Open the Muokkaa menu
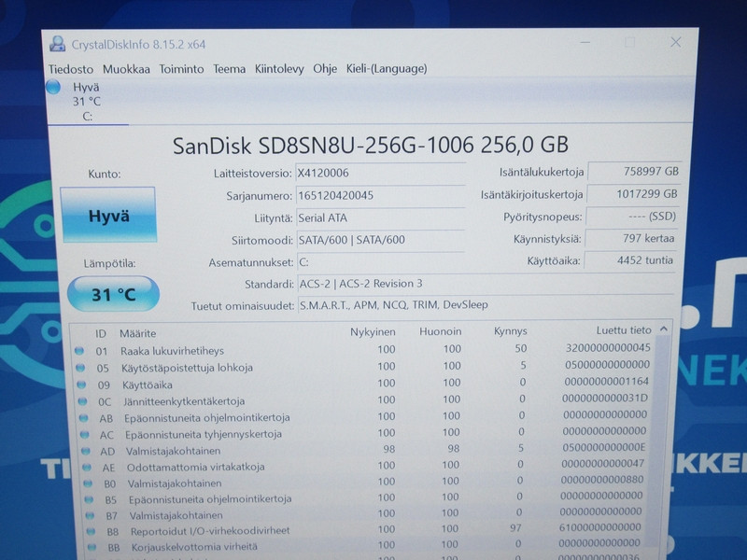This screenshot has width=747, height=560. click(x=126, y=69)
